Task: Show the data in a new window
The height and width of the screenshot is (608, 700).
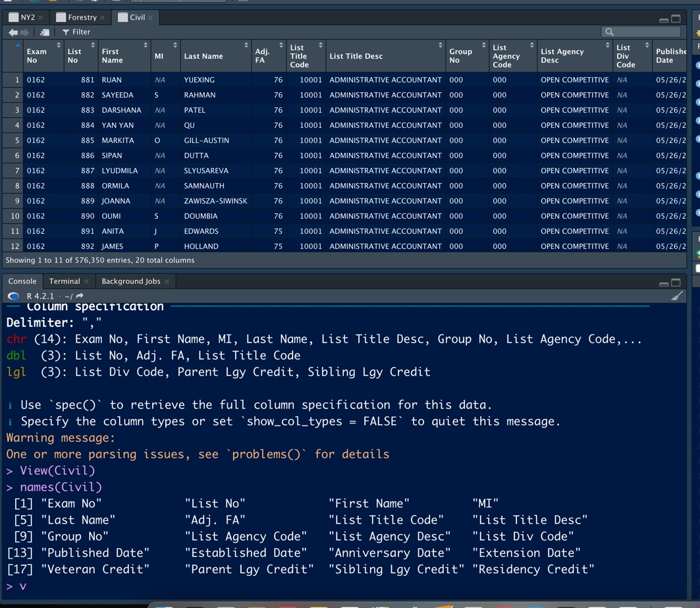Action: click(x=44, y=32)
